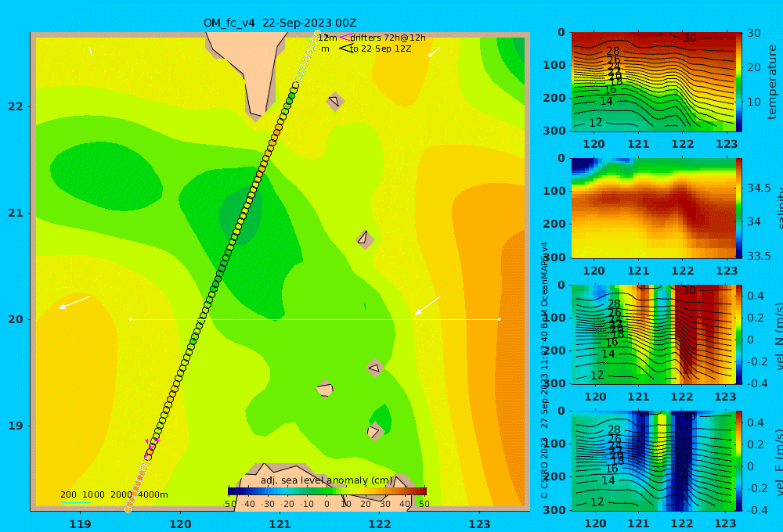Image resolution: width=783 pixels, height=532 pixels.
Task: Click the '0.4' tick on vel. N colorbar
Action: point(756,296)
